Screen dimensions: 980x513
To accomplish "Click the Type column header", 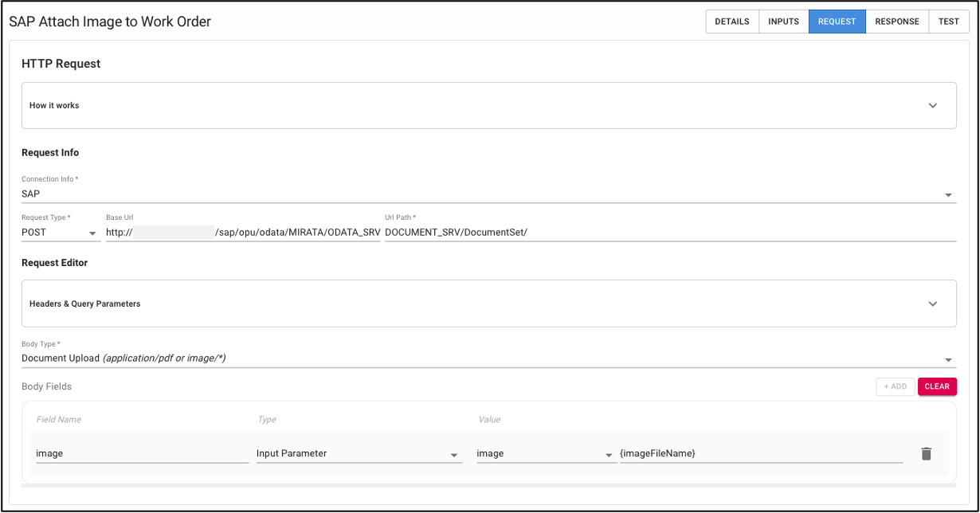I will [267, 419].
